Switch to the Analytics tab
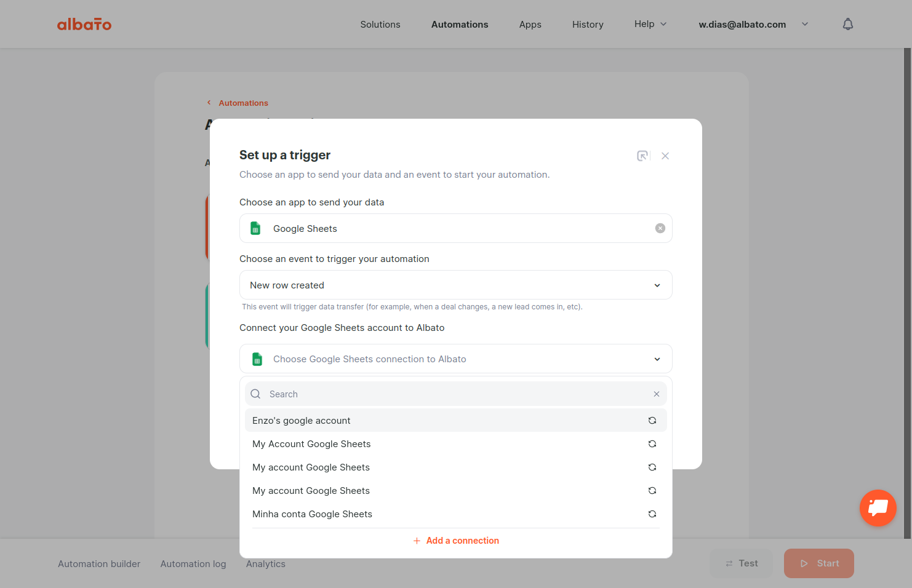 [x=266, y=564]
